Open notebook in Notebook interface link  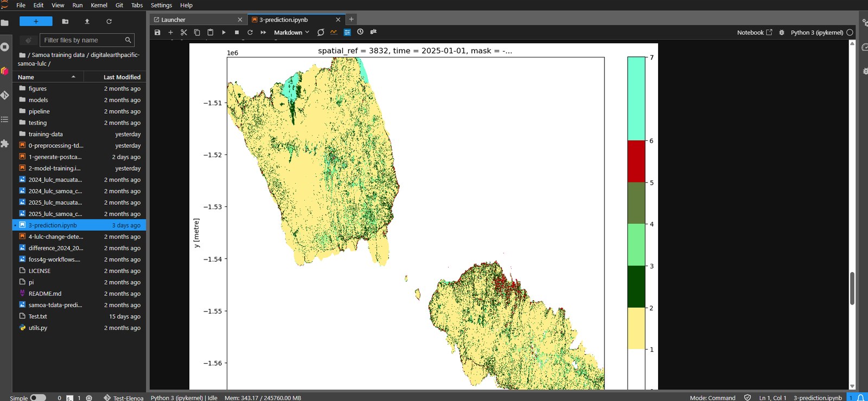pyautogui.click(x=755, y=33)
